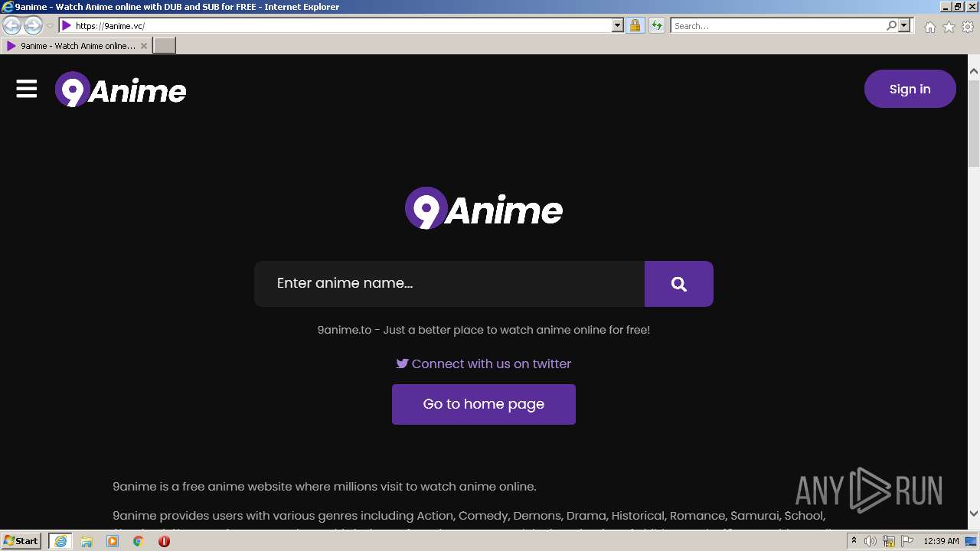Expand the address bar URL dropdown

pyautogui.click(x=618, y=25)
